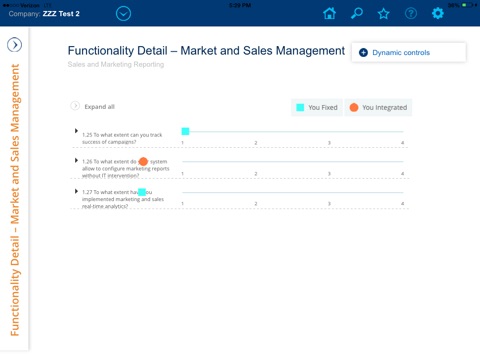Click text 'allow to configure marketing reports'
The width and height of the screenshot is (480, 360).
126,169
